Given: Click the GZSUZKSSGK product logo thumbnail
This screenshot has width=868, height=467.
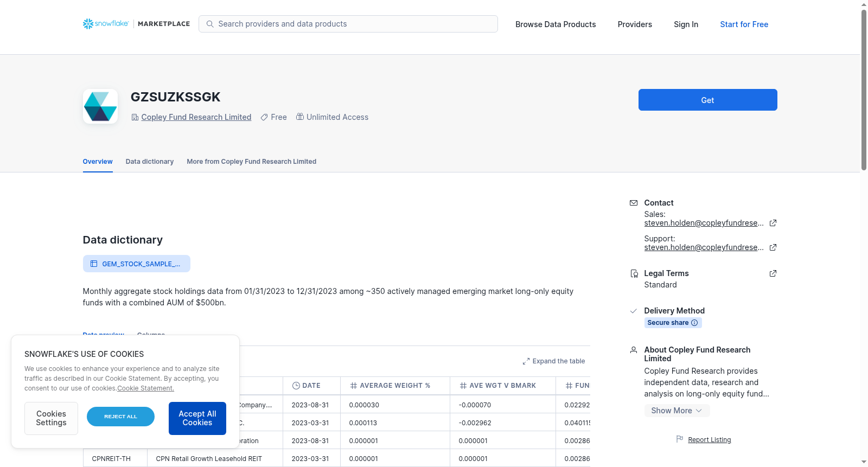Looking at the screenshot, I should (100, 106).
